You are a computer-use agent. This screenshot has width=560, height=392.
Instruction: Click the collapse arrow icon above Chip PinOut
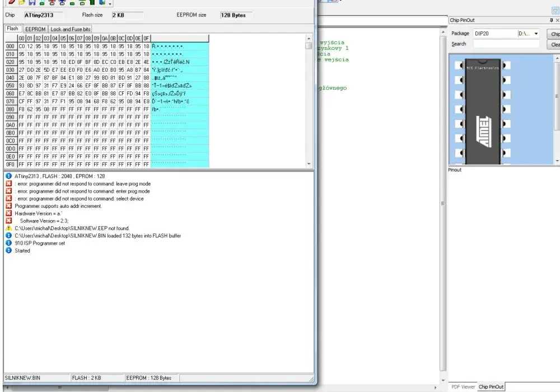556,11
